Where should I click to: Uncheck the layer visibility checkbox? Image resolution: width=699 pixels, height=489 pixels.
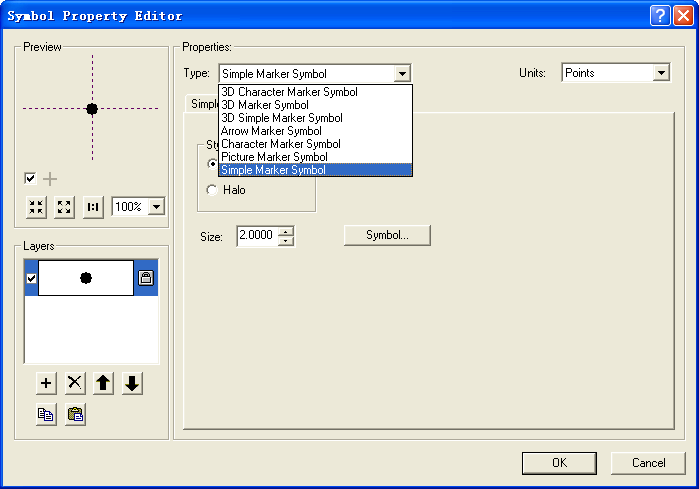(31, 278)
